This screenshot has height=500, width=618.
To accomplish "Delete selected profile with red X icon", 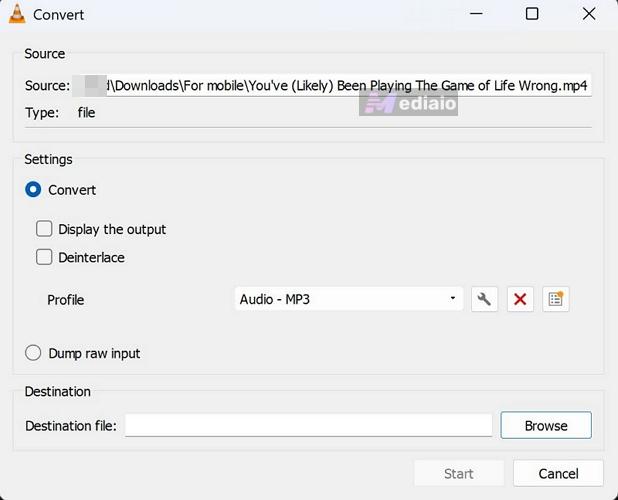I will point(520,299).
